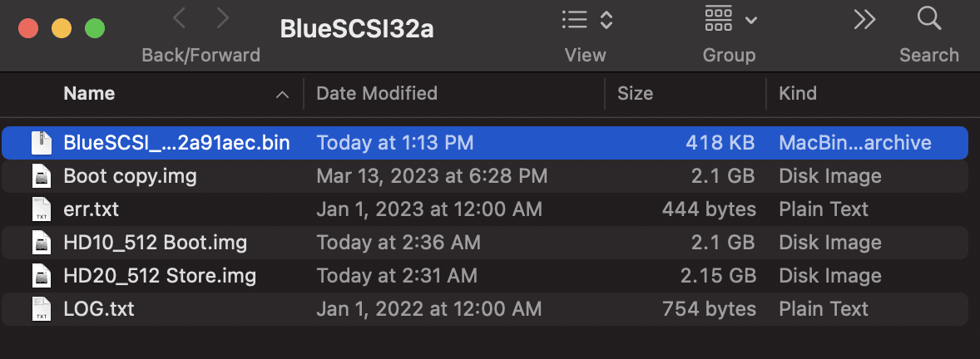Screen dimensions: 980x359
Task: Click the green zoom window button
Action: tap(95, 29)
